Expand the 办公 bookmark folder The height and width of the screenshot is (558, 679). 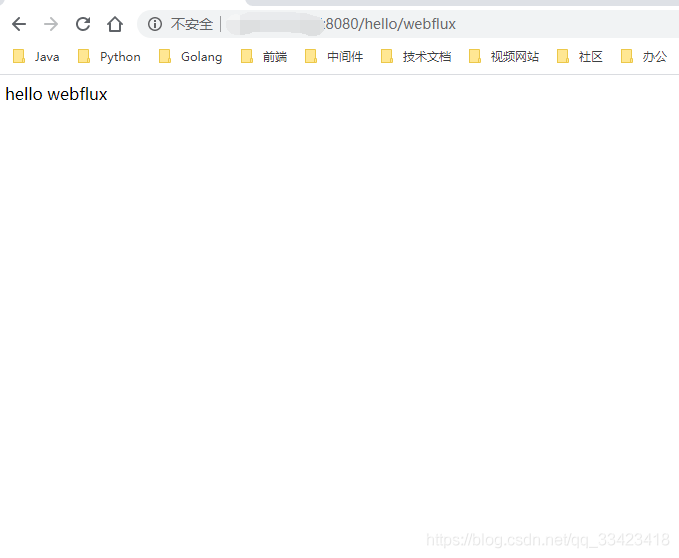tap(645, 57)
